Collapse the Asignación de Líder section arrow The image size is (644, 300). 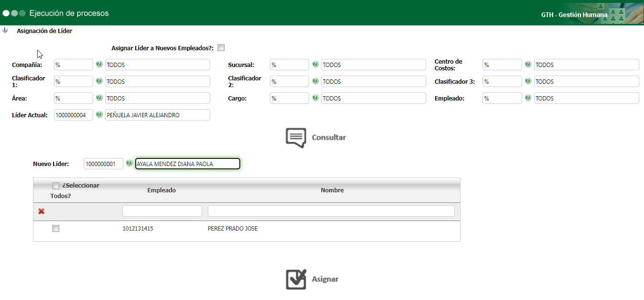pyautogui.click(x=5, y=31)
